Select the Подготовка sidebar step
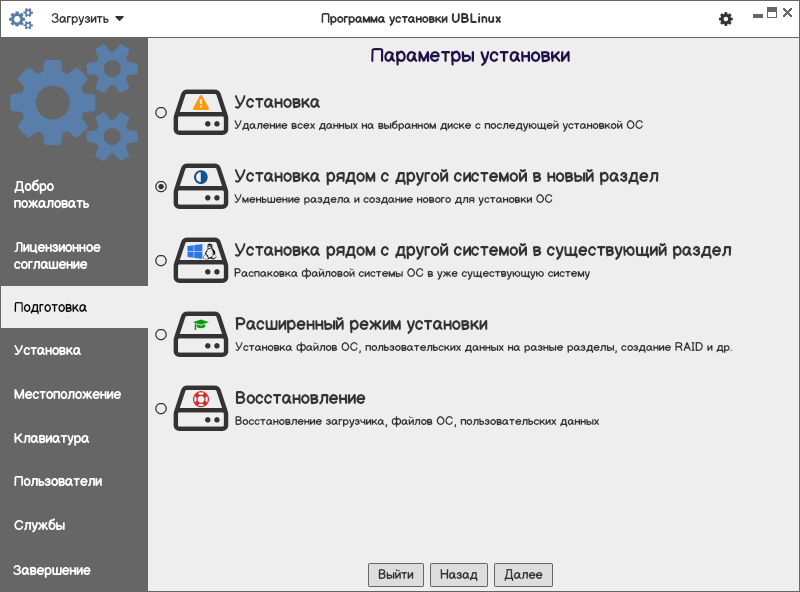The height and width of the screenshot is (592, 800). [74, 307]
